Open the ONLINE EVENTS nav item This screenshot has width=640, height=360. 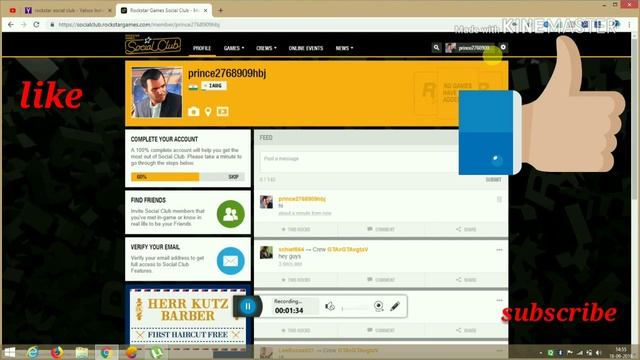click(306, 48)
